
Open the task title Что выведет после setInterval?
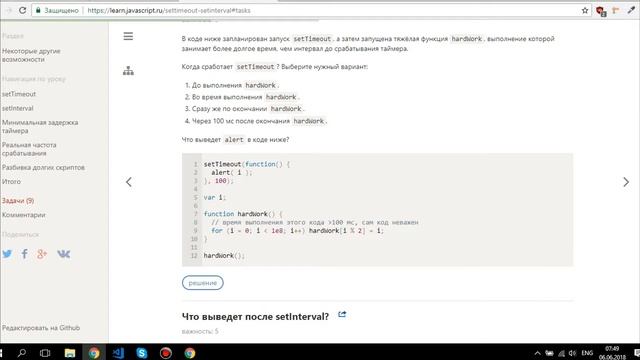255,316
